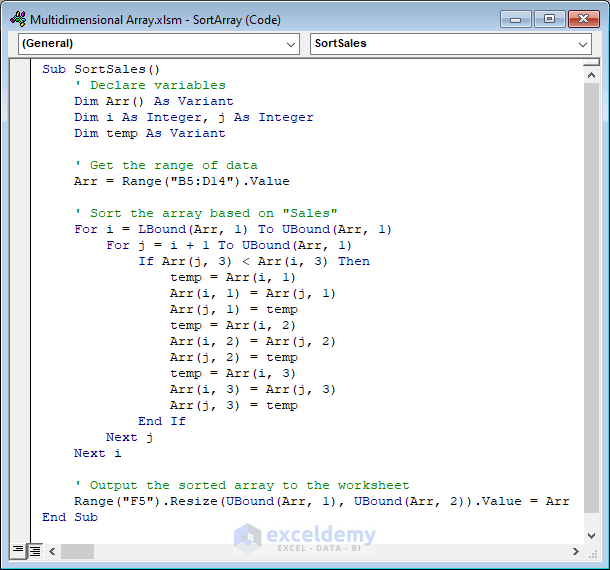Click 'temp = Arr(i, 2)' line
The image size is (610, 570).
click(x=233, y=325)
